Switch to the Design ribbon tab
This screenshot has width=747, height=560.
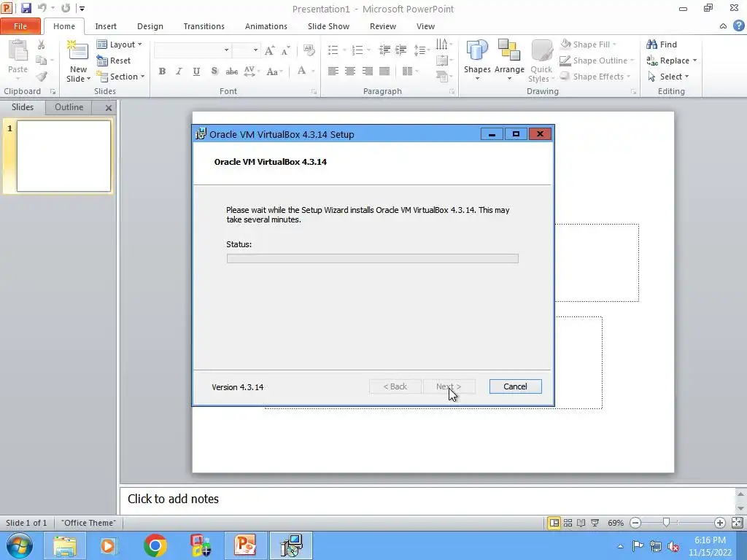(x=150, y=26)
